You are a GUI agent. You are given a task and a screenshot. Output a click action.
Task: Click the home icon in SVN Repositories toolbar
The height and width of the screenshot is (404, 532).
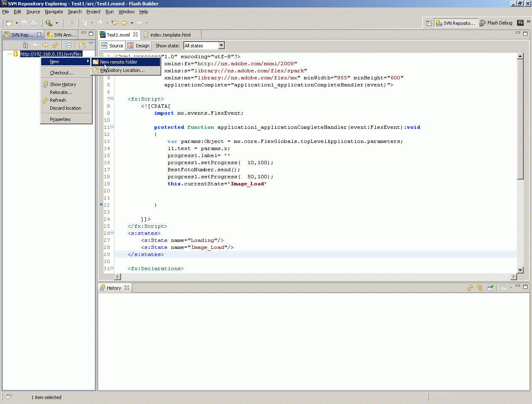pyautogui.click(x=25, y=45)
